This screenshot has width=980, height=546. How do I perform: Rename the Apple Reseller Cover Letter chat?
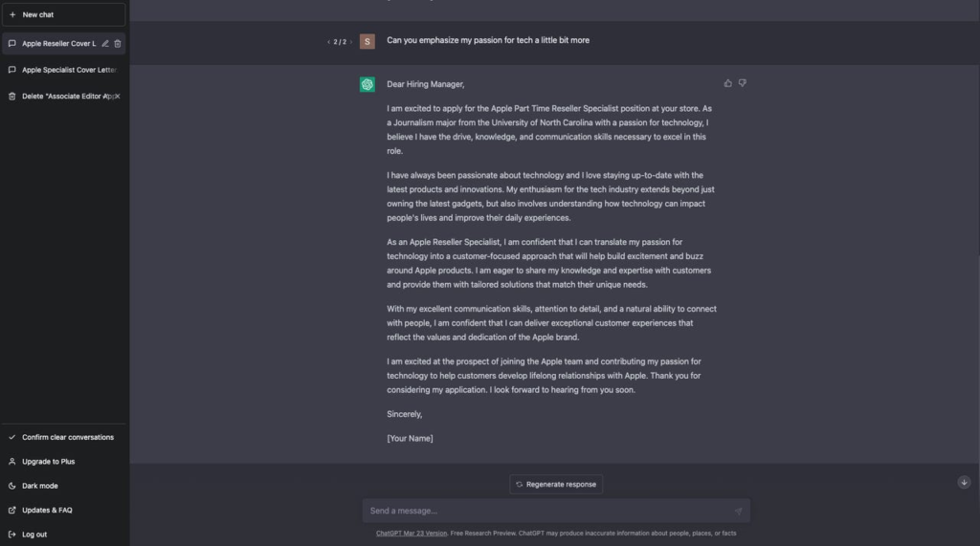coord(105,43)
